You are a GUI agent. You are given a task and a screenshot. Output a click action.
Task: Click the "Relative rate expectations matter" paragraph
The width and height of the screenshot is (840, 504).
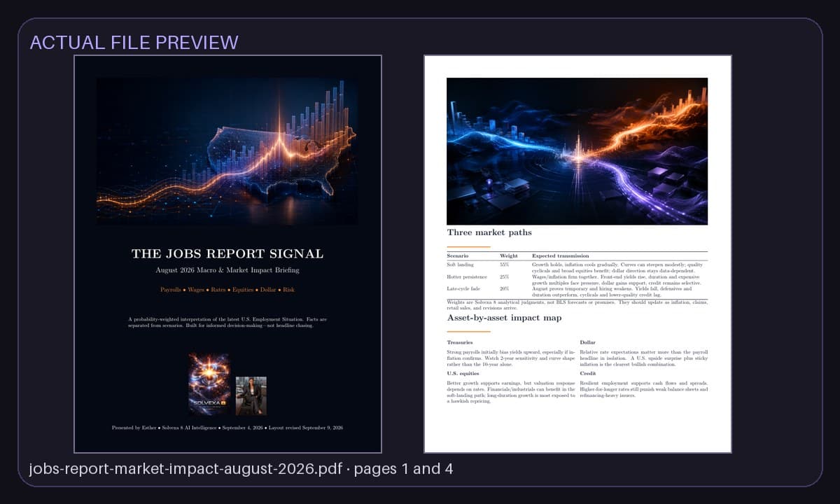pos(644,358)
